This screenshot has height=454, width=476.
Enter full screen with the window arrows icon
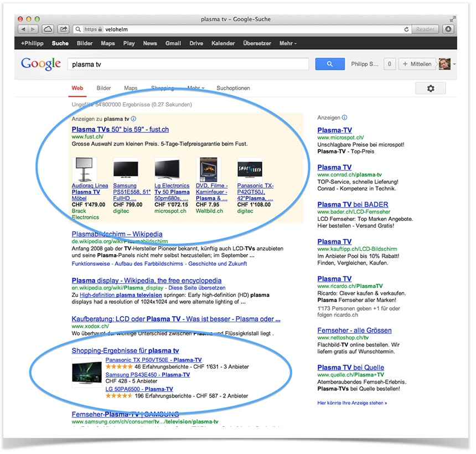click(x=452, y=19)
